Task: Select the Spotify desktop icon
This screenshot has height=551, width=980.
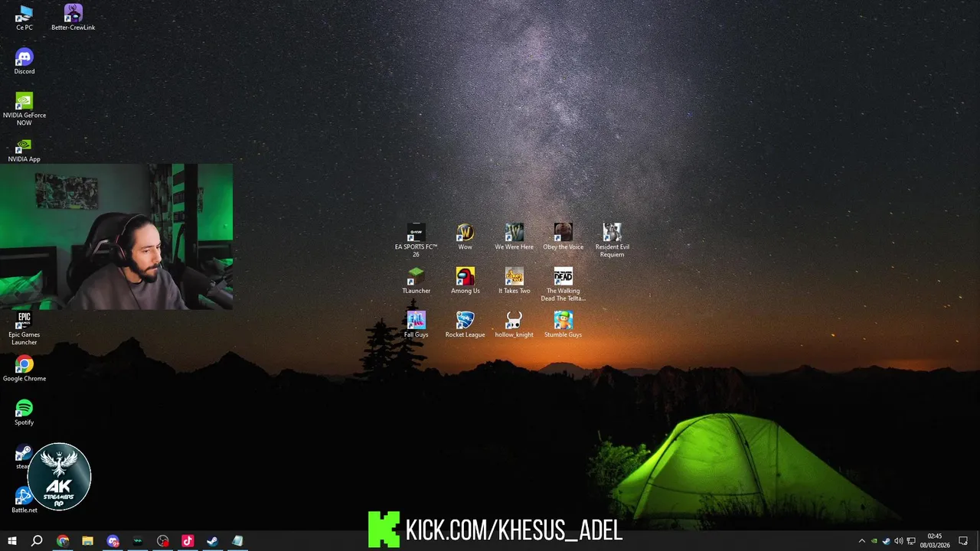Action: (x=24, y=412)
